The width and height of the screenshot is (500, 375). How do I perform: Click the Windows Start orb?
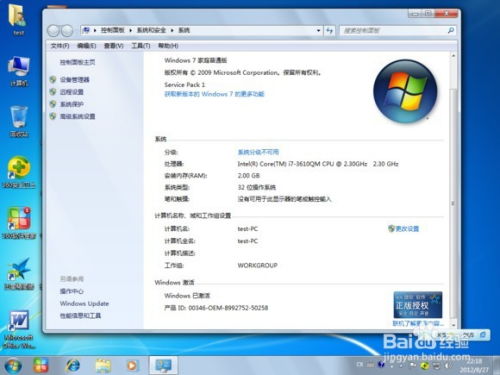[13, 365]
